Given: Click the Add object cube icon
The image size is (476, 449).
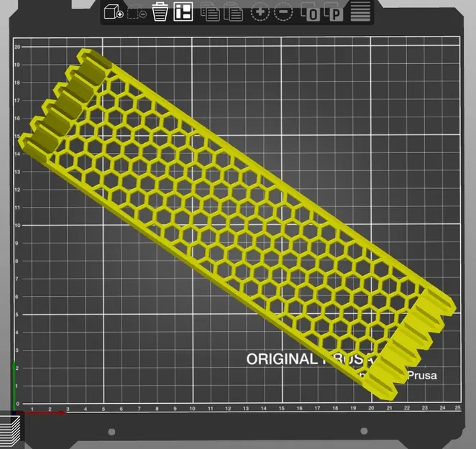Looking at the screenshot, I should click(x=114, y=12).
